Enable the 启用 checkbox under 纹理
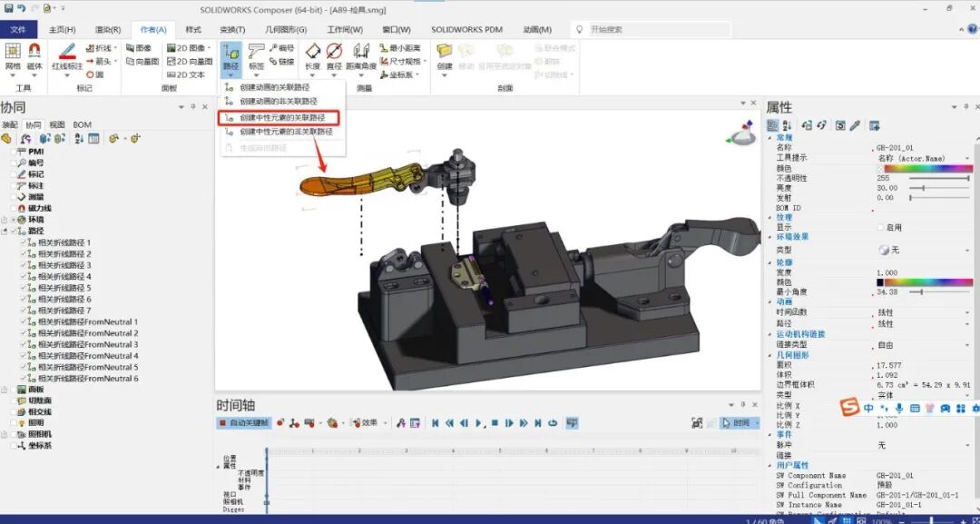The width and height of the screenshot is (980, 524). pos(881,227)
